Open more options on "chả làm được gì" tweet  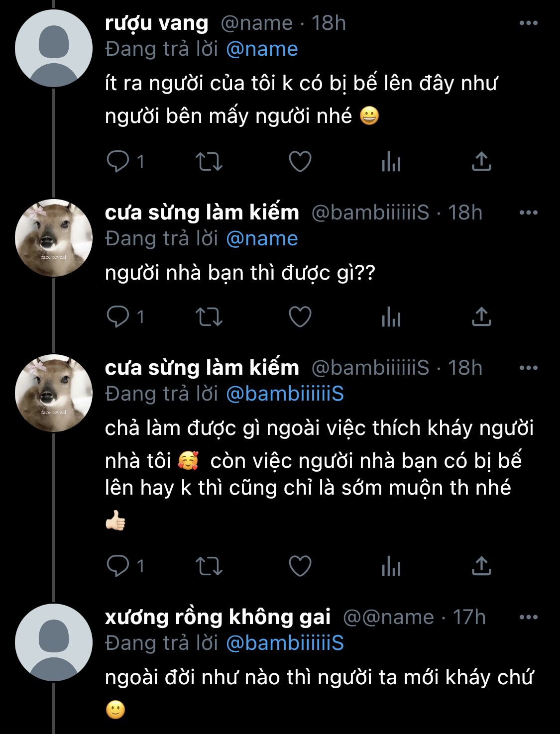(528, 368)
